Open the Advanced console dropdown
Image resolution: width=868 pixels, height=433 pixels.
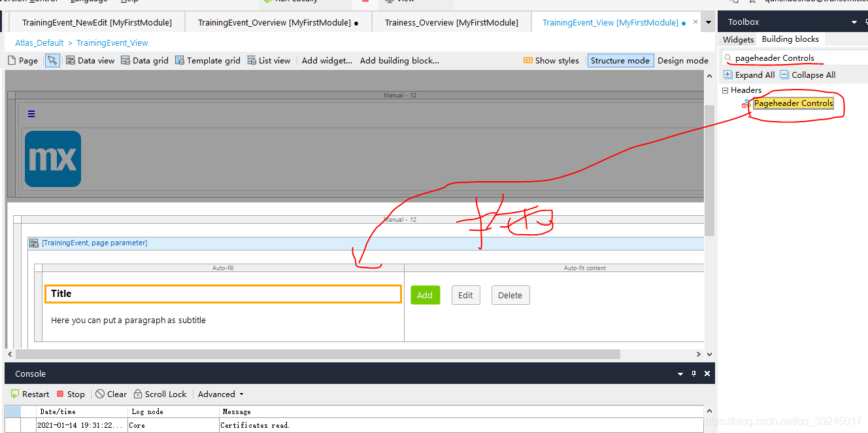click(x=220, y=394)
